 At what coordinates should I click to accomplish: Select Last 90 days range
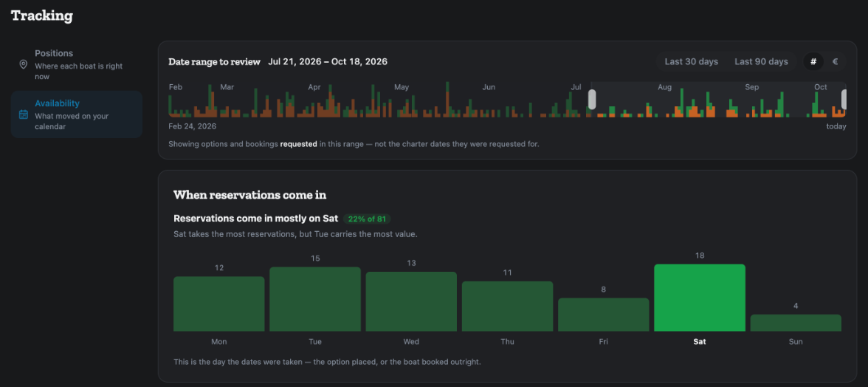click(x=761, y=61)
